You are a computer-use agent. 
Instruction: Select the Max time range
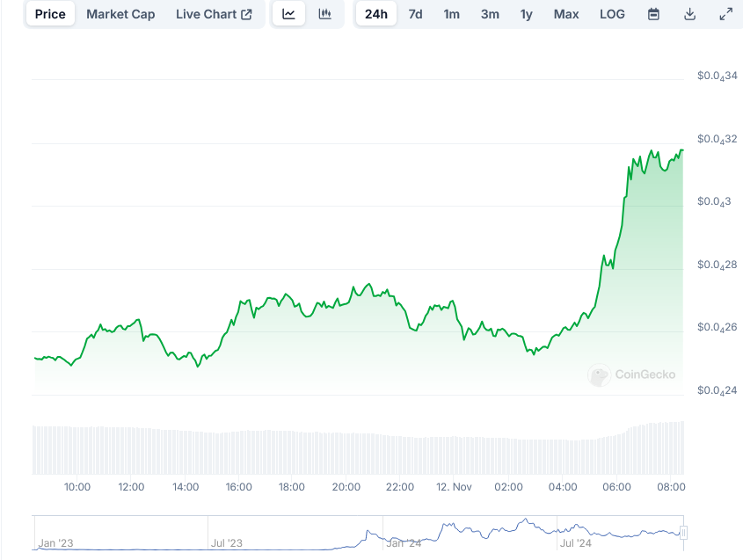pos(566,14)
